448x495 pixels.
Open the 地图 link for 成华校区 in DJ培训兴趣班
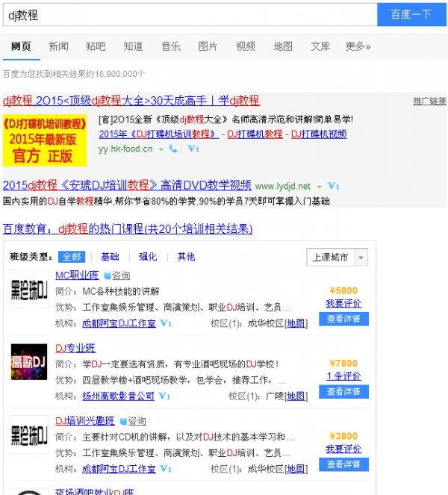tap(296, 469)
